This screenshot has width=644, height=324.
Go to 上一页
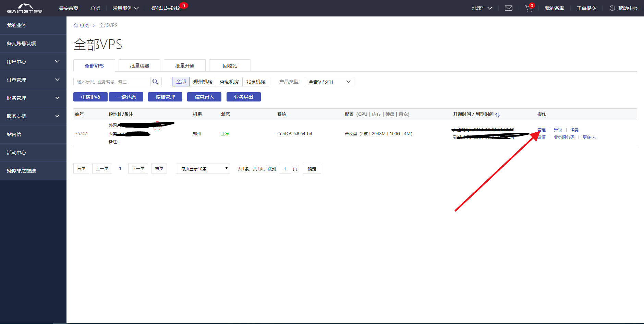pyautogui.click(x=102, y=169)
